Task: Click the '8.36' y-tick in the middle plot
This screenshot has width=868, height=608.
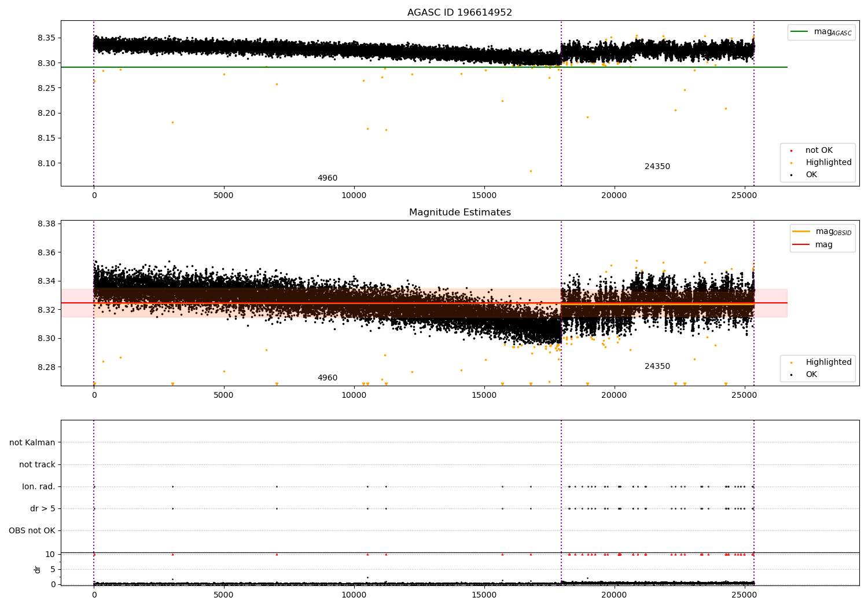Action: pyautogui.click(x=46, y=253)
